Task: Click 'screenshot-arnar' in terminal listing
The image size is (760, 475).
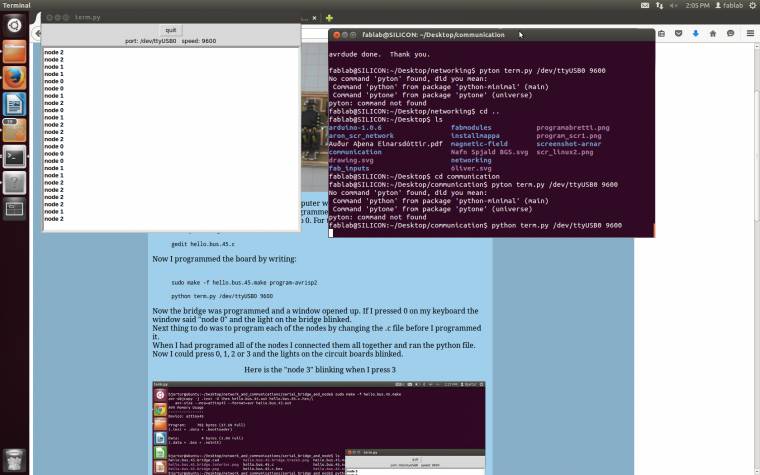Action: (x=569, y=144)
